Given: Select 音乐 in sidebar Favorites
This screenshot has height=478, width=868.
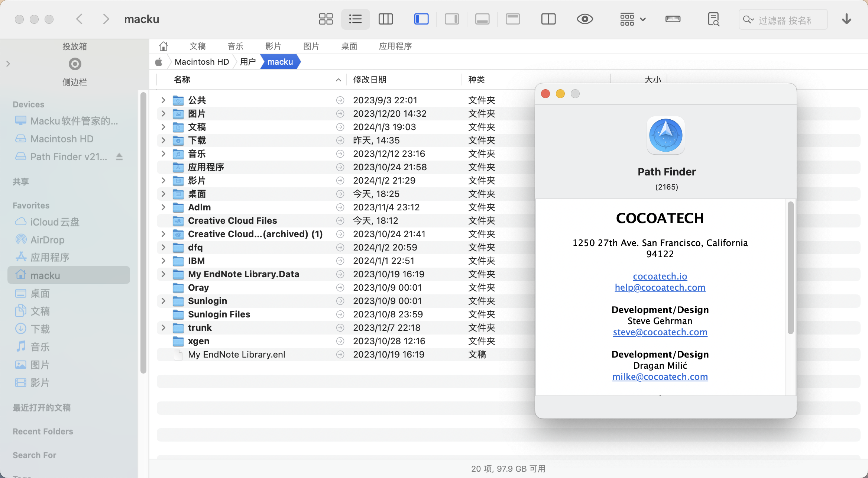Looking at the screenshot, I should [40, 347].
